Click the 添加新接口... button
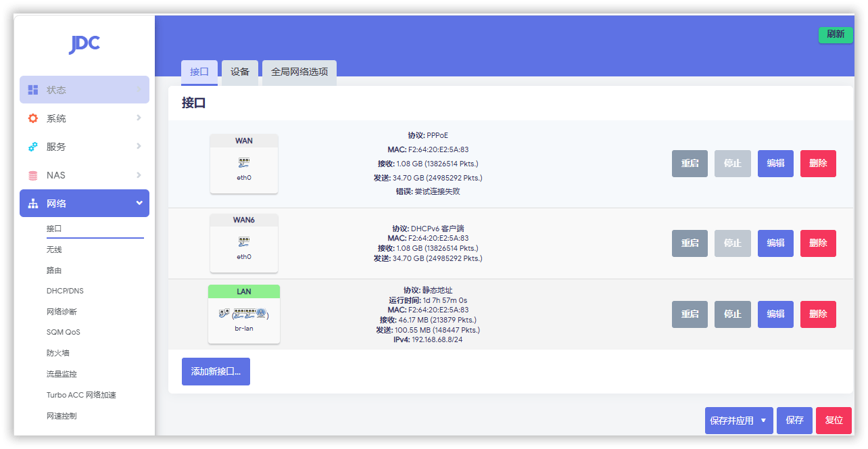Image resolution: width=868 pixels, height=449 pixels. 216,372
